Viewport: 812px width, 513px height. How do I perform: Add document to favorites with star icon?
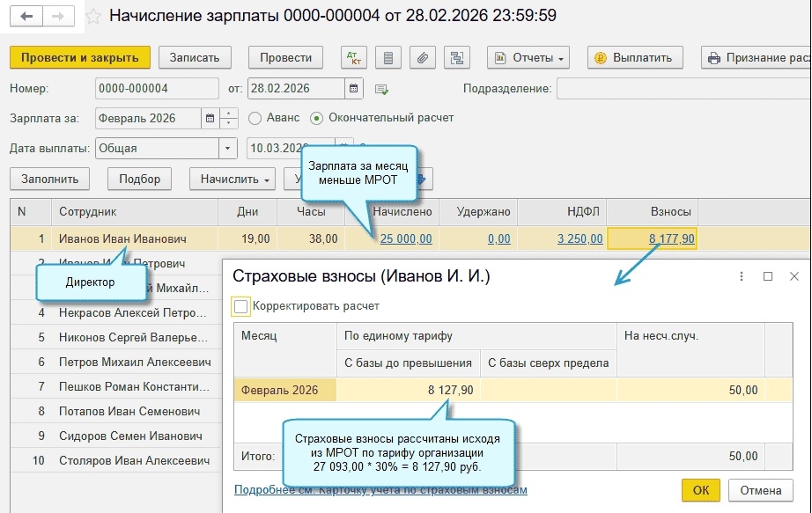coord(92,16)
